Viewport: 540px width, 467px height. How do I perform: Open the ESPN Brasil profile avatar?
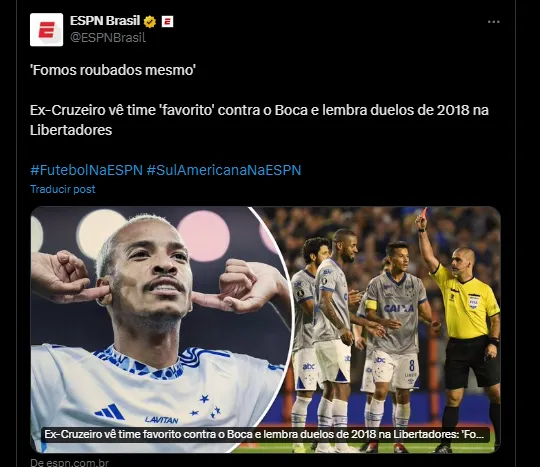point(46,30)
